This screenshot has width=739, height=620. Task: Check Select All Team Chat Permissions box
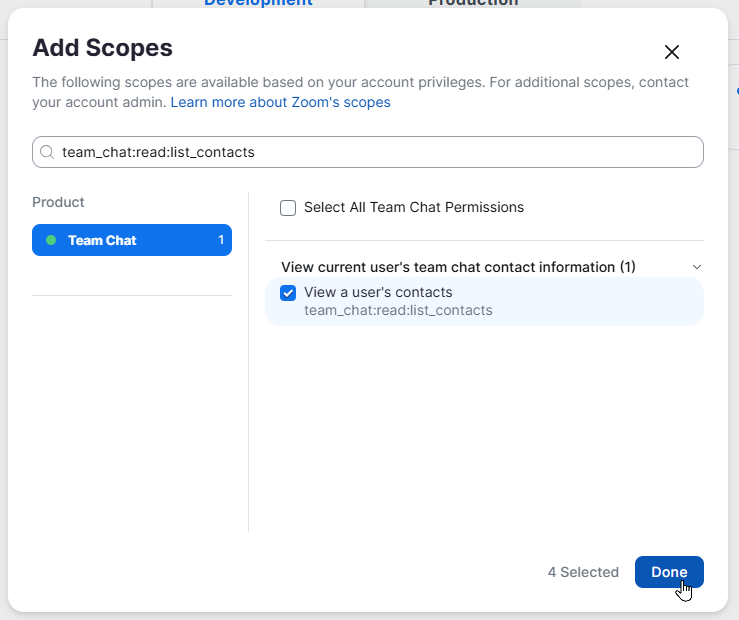click(x=288, y=208)
